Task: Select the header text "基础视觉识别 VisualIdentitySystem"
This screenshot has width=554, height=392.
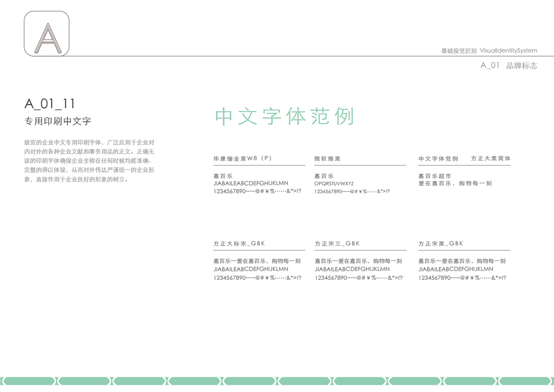Action: [x=489, y=51]
